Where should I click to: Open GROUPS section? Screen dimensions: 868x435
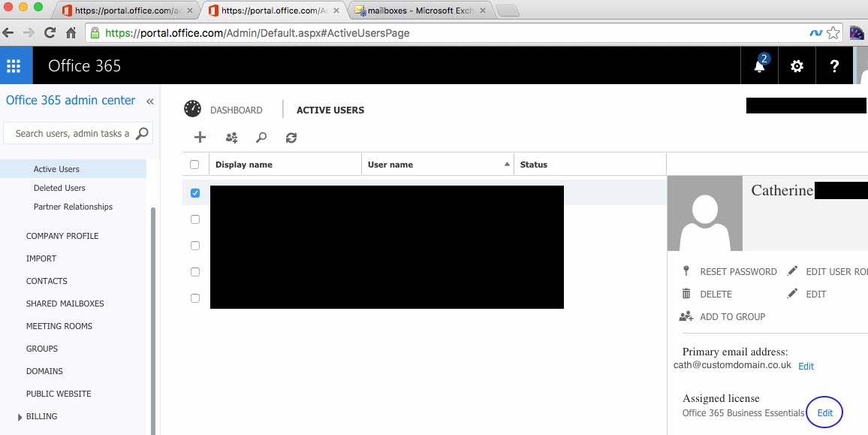click(x=41, y=349)
